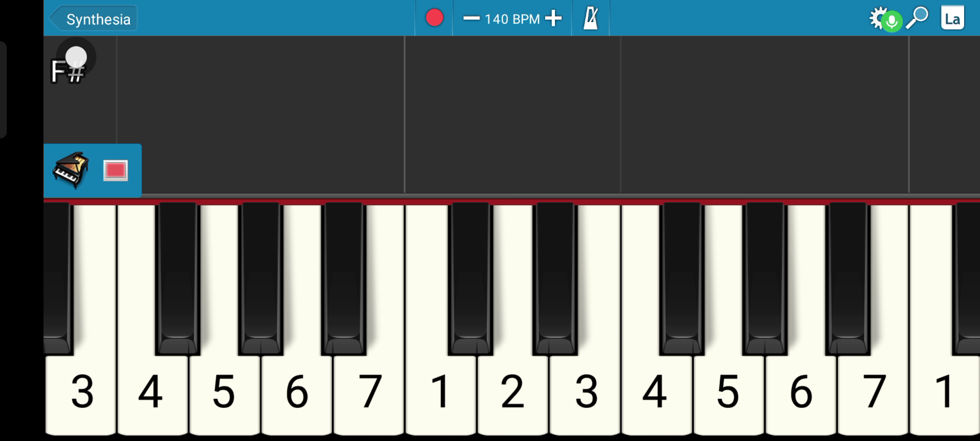Screen dimensions: 980x441
Task: Play the black key between keys 1 and 2
Action: click(470, 279)
